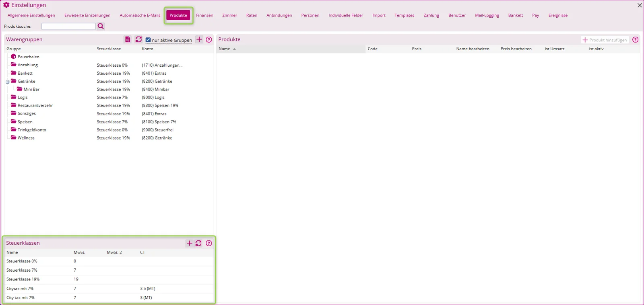Toggle the 'nur aktive Gruppen' checkbox
The height and width of the screenshot is (305, 644).
pyautogui.click(x=148, y=40)
